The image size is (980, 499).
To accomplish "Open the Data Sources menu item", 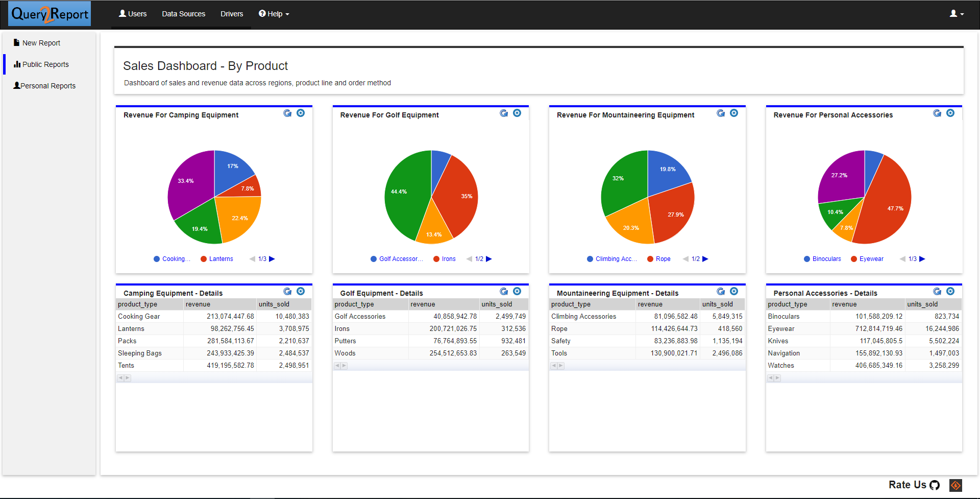I will (183, 14).
